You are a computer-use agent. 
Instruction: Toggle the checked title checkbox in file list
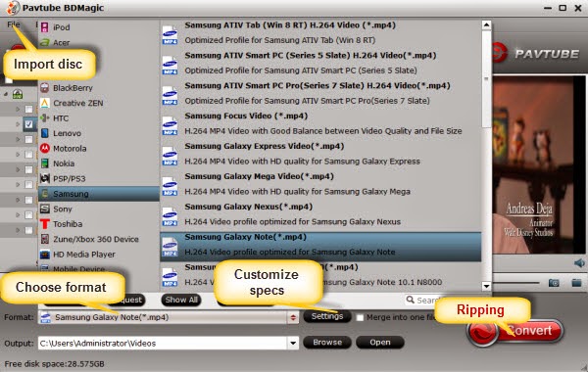[28, 124]
